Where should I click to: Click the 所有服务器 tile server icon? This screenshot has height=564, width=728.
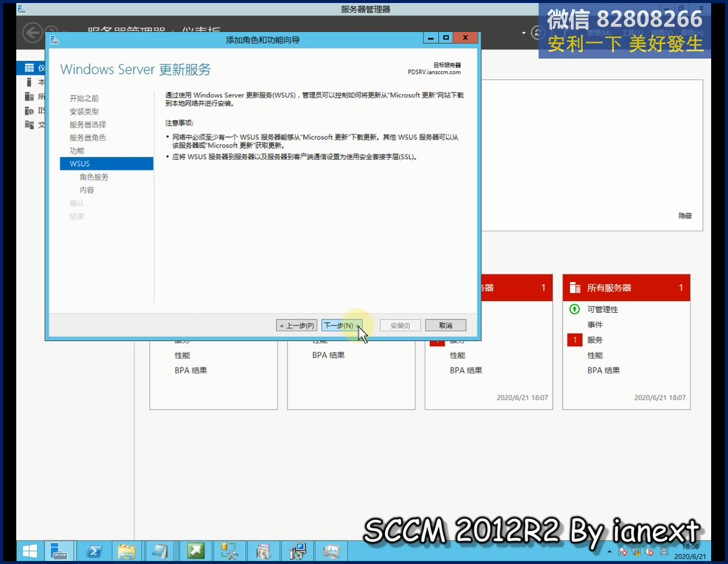pyautogui.click(x=575, y=287)
